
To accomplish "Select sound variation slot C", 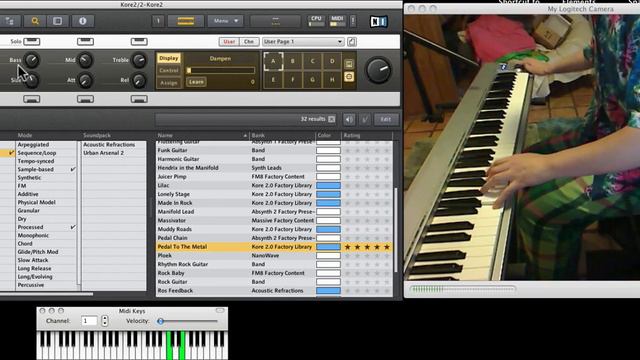I will pos(313,61).
